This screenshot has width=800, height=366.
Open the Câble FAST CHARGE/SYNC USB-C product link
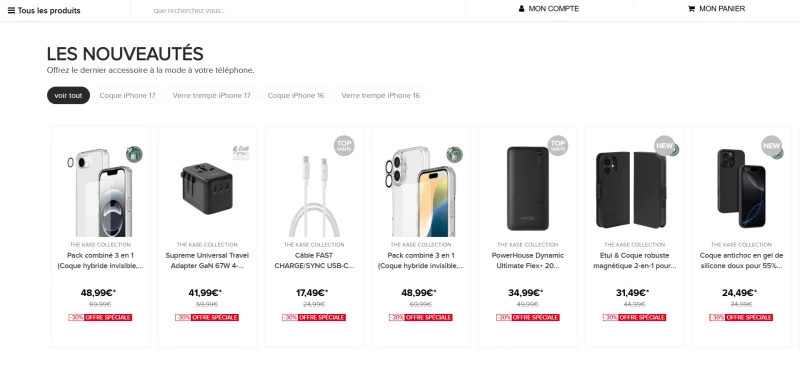314,260
